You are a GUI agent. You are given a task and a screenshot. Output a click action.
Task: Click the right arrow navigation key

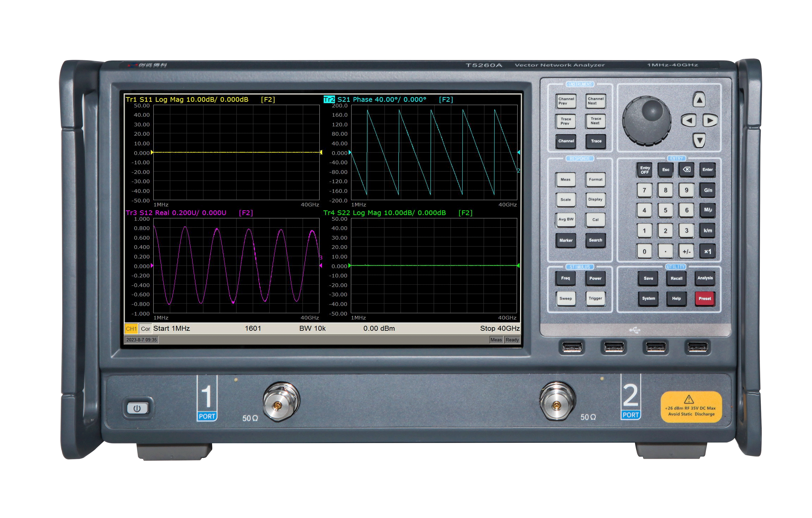click(710, 120)
